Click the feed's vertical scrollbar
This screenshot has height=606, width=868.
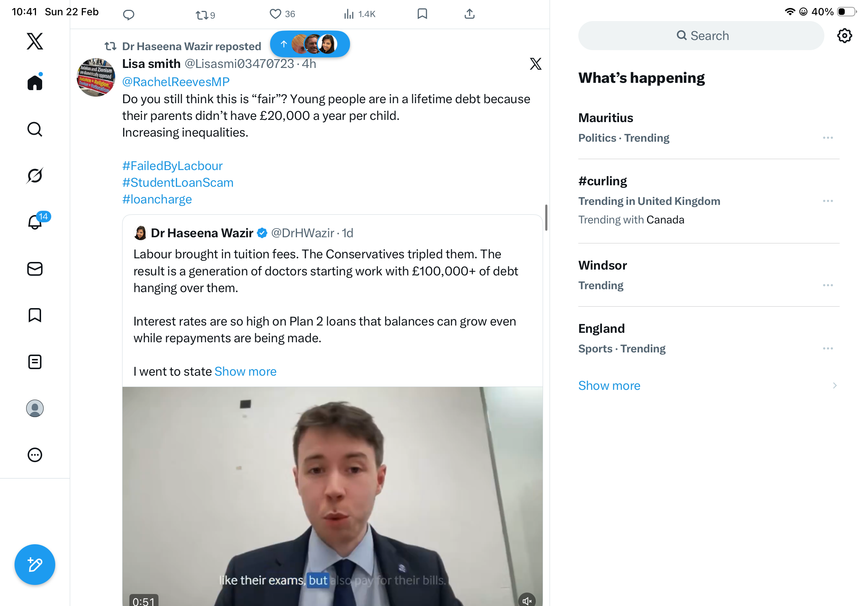point(546,218)
